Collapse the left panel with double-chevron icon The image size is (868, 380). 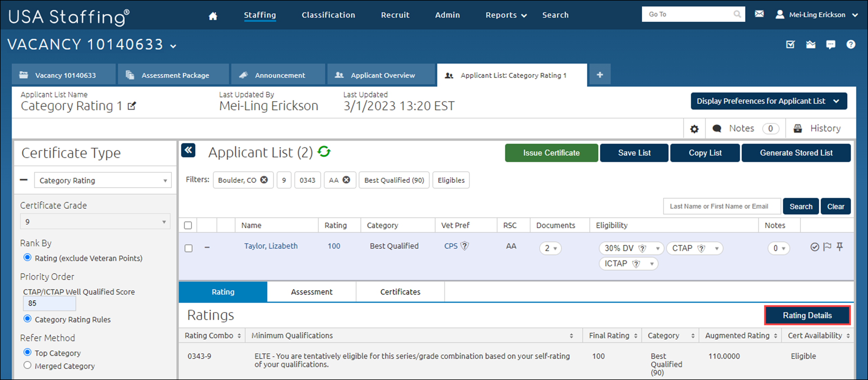coord(188,150)
